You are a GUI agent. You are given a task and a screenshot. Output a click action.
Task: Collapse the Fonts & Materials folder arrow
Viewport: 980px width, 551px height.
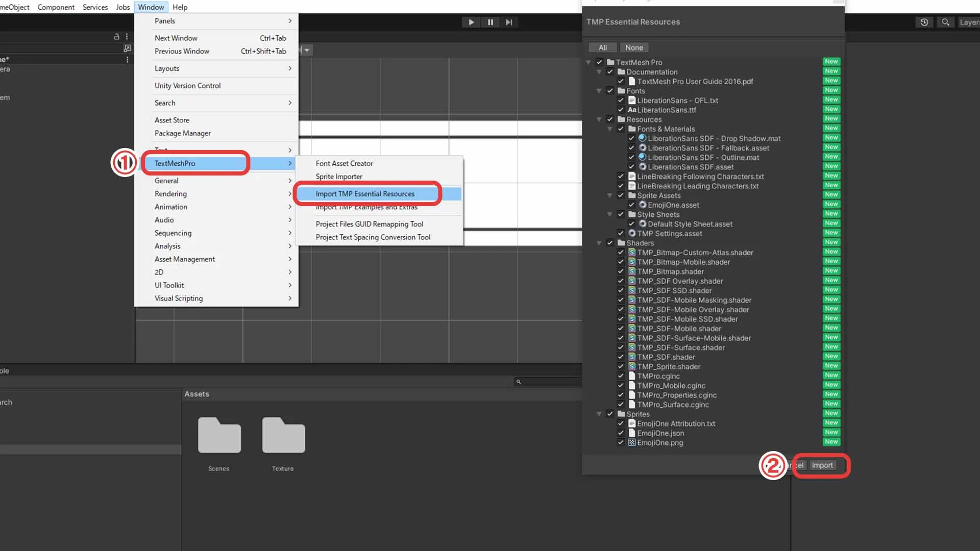610,129
